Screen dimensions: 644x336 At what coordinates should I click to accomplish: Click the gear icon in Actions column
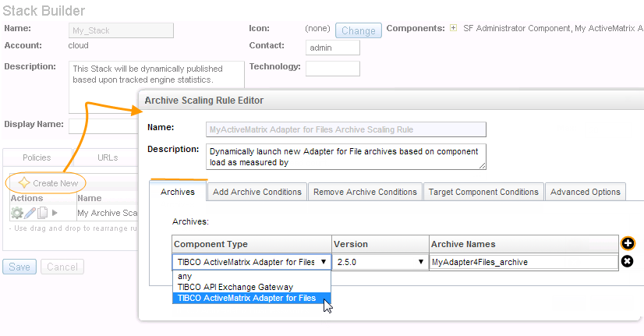(x=16, y=213)
